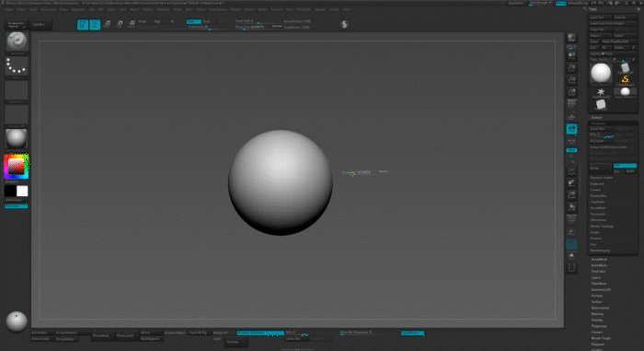Pick a color in the color square
Image resolution: width=644 pixels, height=351 pixels.
click(x=17, y=167)
